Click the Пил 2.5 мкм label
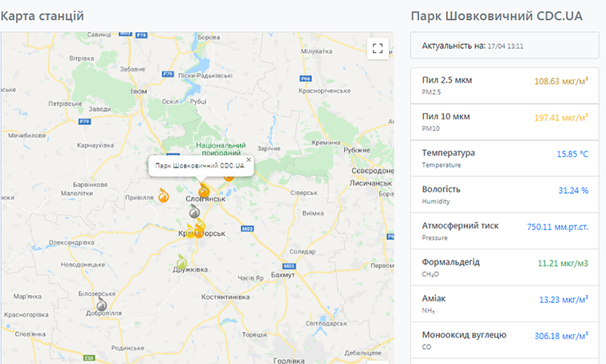This screenshot has width=606, height=364. coord(447,80)
